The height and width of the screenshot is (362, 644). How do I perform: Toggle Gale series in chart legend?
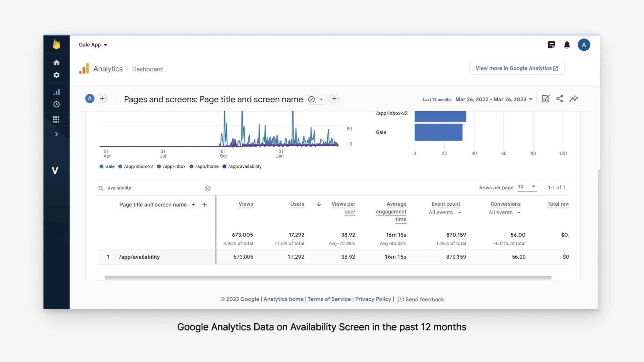click(x=107, y=166)
